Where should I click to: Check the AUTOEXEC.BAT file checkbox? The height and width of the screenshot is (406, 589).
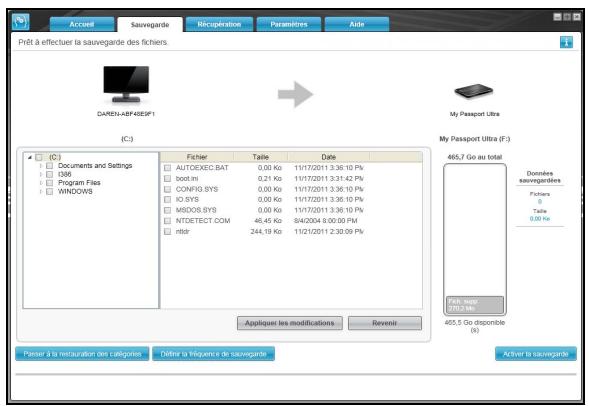(168, 168)
